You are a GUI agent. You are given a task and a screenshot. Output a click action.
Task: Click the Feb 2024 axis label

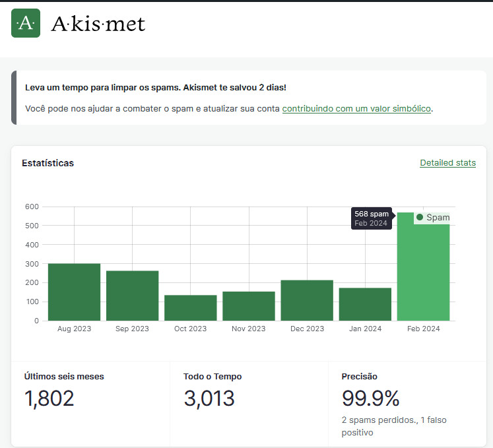(423, 329)
